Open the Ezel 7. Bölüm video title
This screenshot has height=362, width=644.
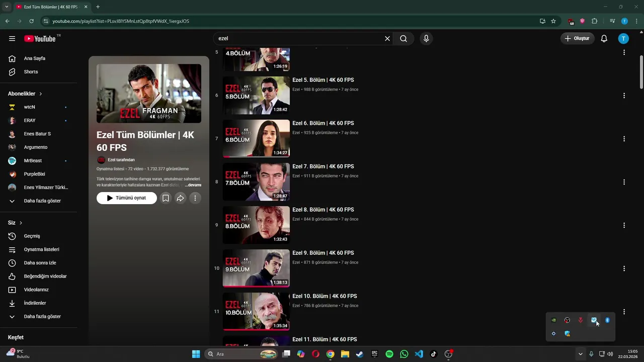tap(323, 166)
